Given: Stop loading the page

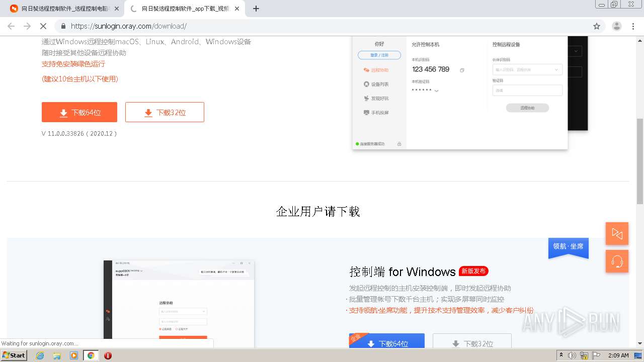Looking at the screenshot, I should pyautogui.click(x=43, y=26).
